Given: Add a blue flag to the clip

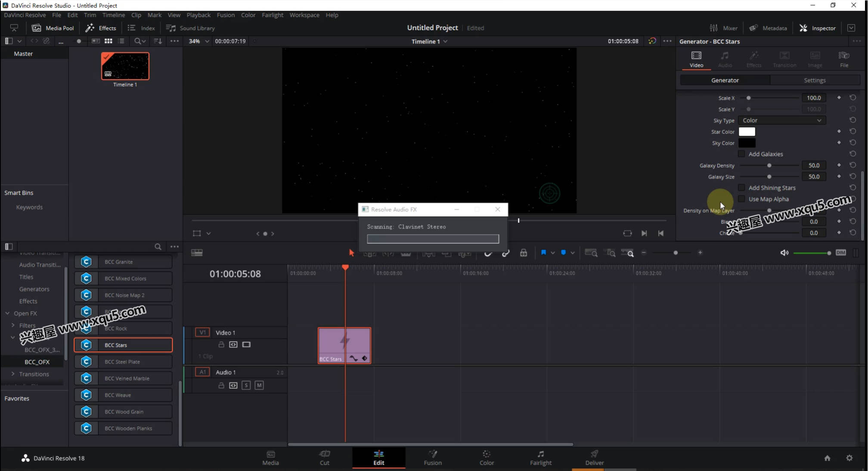Looking at the screenshot, I should pyautogui.click(x=543, y=253).
